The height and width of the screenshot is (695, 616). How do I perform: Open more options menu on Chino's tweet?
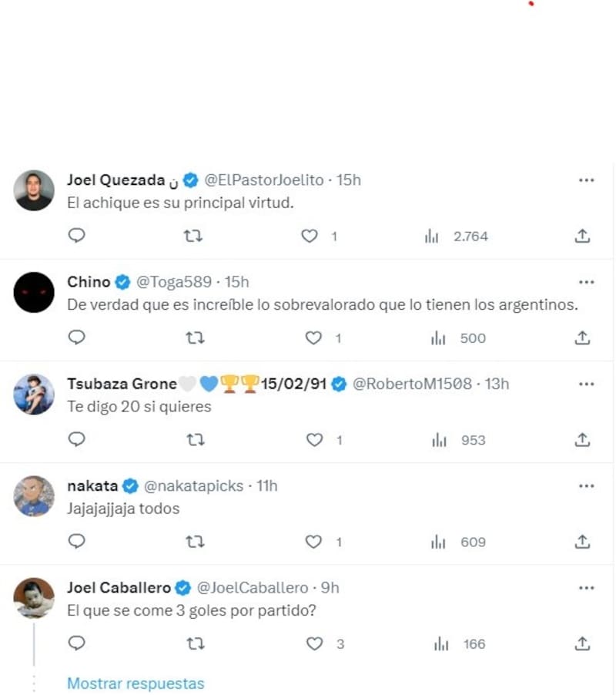(x=586, y=282)
